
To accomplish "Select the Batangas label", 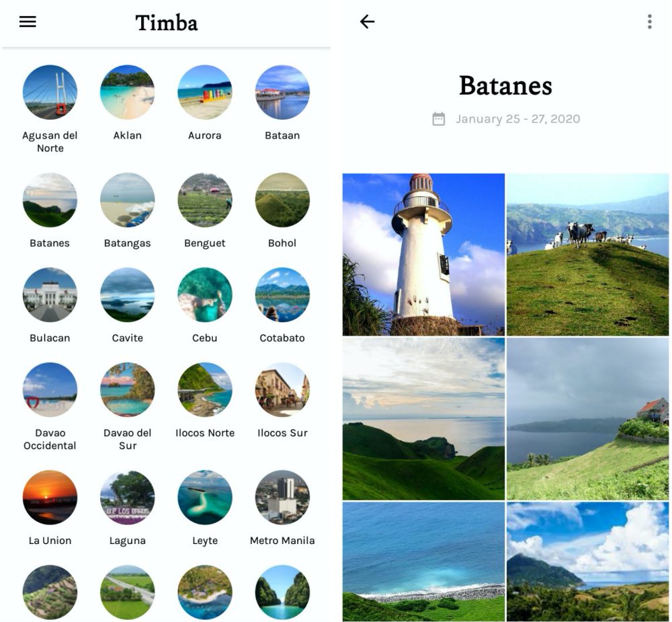I will [x=127, y=243].
